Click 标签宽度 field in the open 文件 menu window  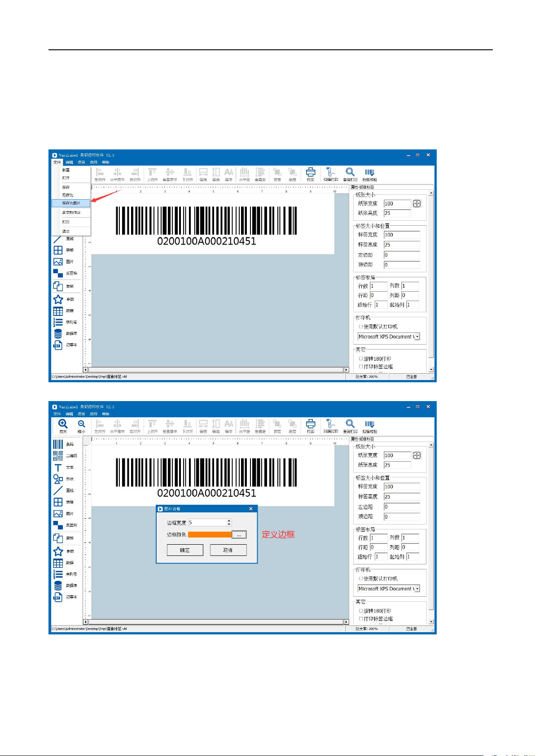402,235
